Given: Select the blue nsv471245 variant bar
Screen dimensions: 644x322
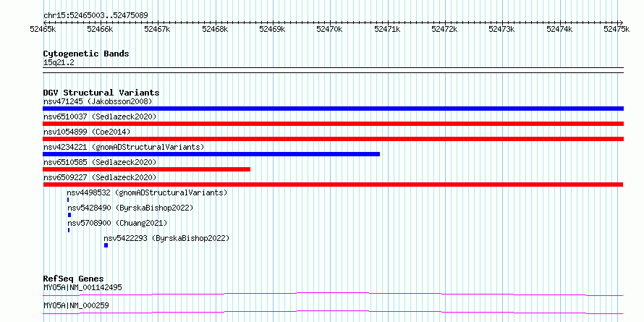Looking at the screenshot, I should pyautogui.click(x=333, y=109).
